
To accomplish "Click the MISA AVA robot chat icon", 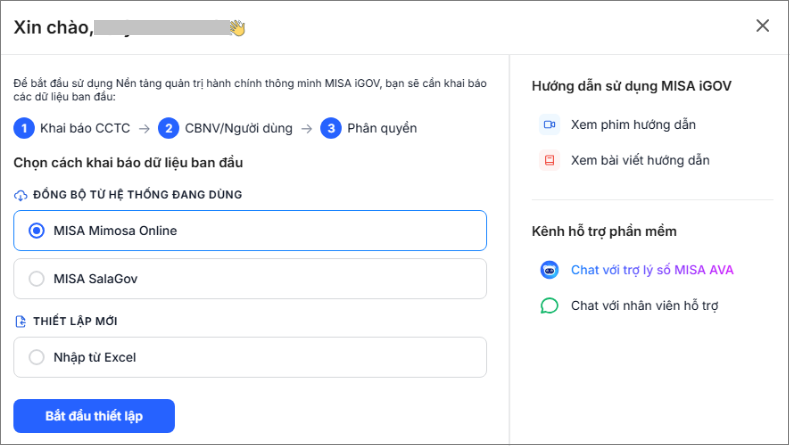I will [x=549, y=270].
